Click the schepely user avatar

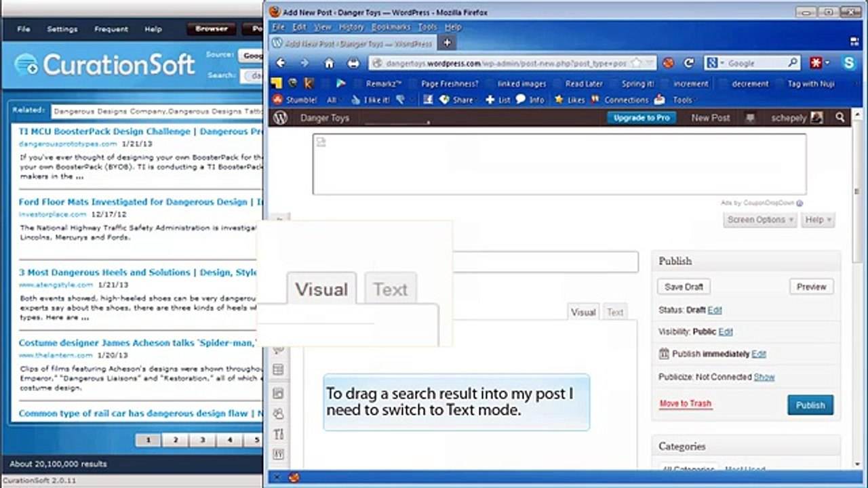pos(816,118)
